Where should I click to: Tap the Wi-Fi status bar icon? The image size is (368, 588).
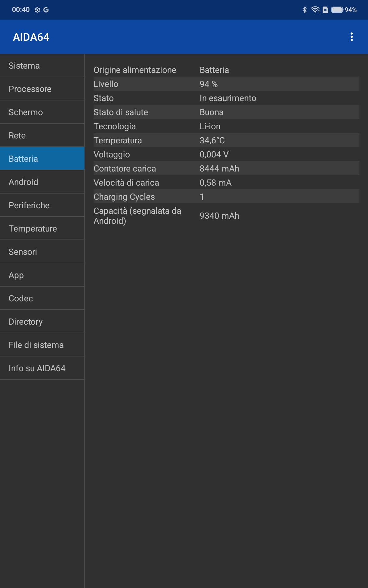pos(315,10)
